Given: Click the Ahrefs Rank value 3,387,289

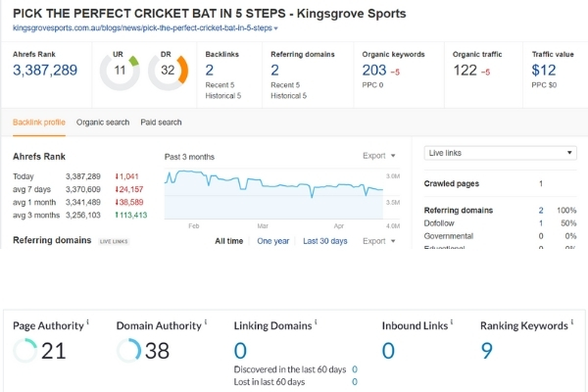Looking at the screenshot, I should click(x=45, y=71).
